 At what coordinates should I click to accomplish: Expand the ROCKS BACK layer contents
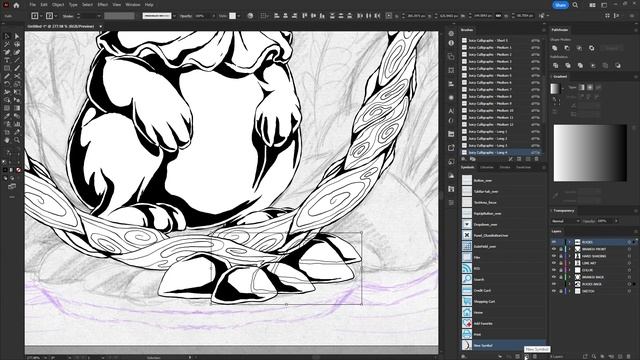569,284
